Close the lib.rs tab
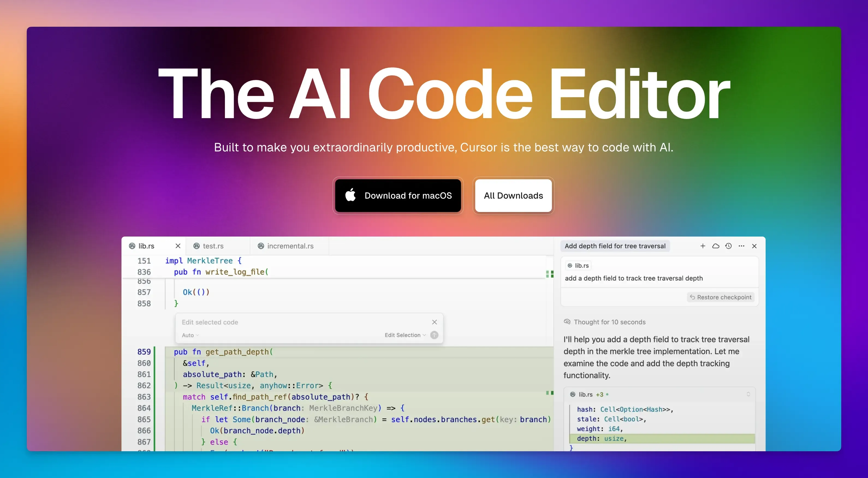 178,246
